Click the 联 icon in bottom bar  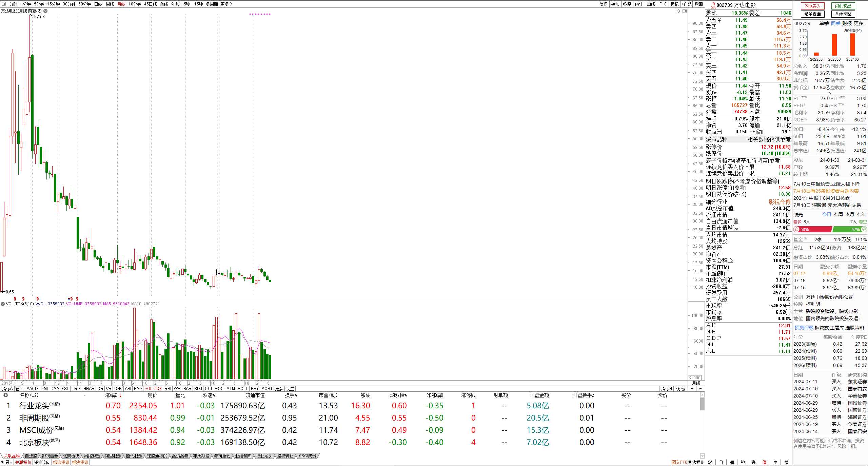click(x=753, y=462)
